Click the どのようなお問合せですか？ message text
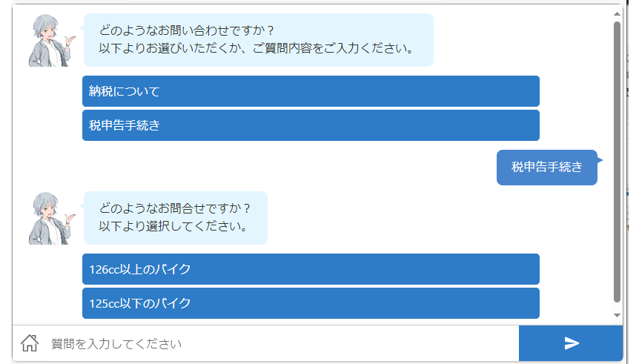Image resolution: width=639 pixels, height=364 pixels. coord(175,209)
